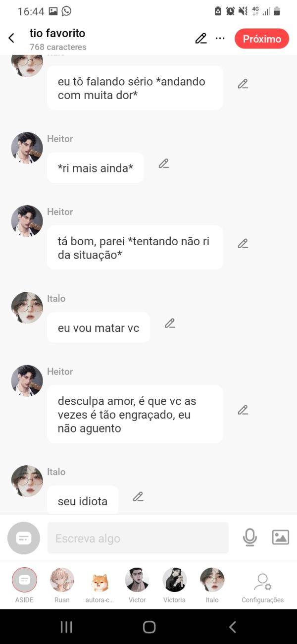Open Configurações character settings
The height and width of the screenshot is (644, 297).
pos(262,585)
